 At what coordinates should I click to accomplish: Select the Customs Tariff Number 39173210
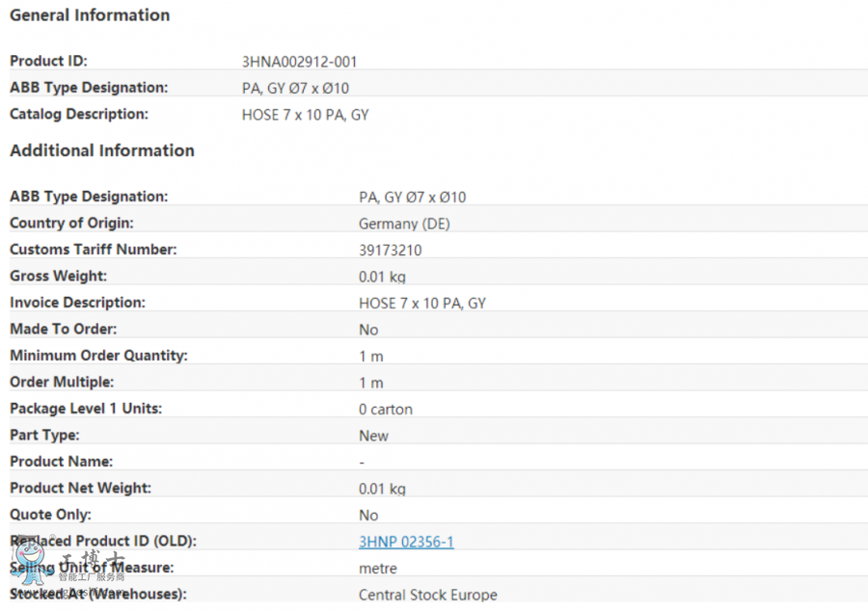click(390, 250)
